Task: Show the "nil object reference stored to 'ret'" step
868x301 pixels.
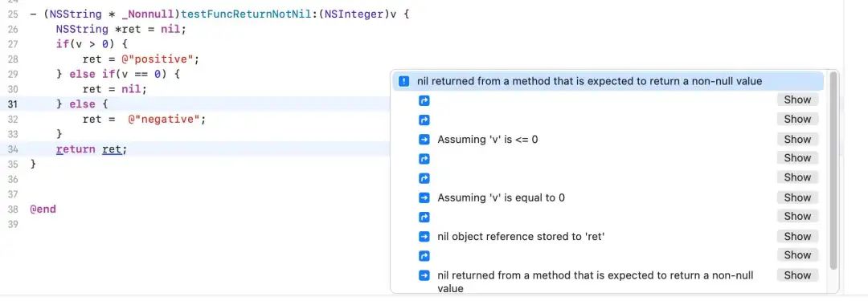Action: (797, 236)
